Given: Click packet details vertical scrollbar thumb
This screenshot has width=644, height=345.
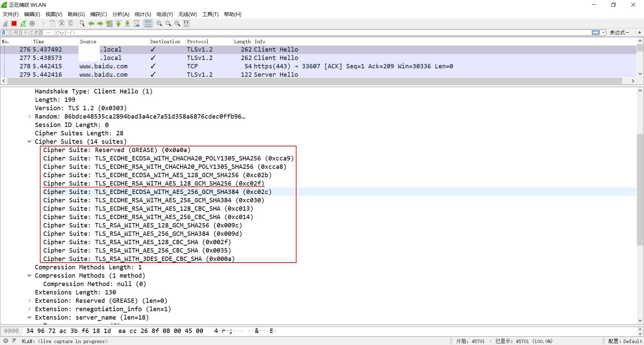Looking at the screenshot, I should [x=640, y=190].
